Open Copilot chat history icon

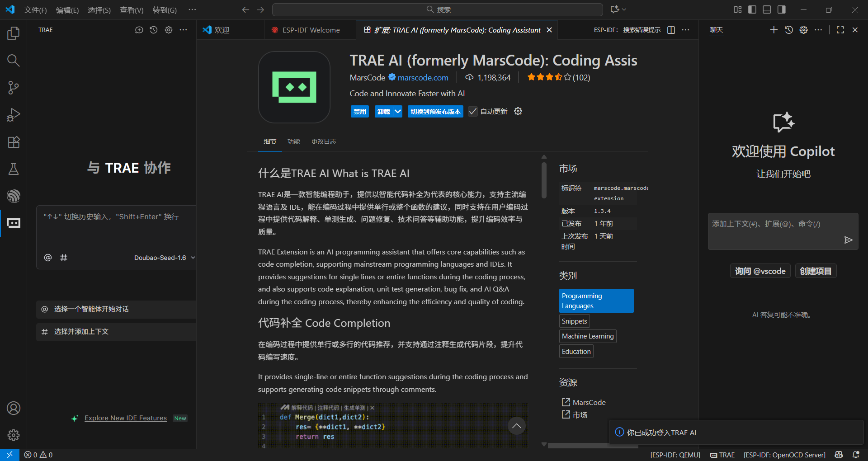coord(789,30)
